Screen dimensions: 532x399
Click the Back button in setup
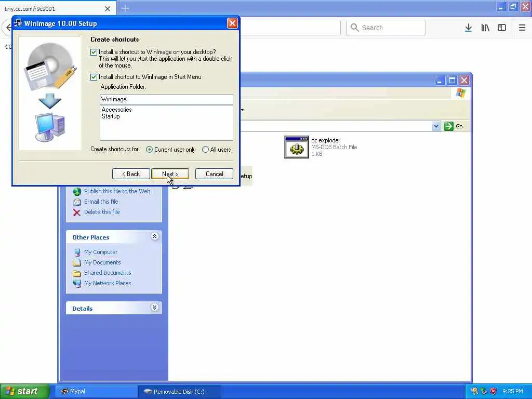(131, 174)
